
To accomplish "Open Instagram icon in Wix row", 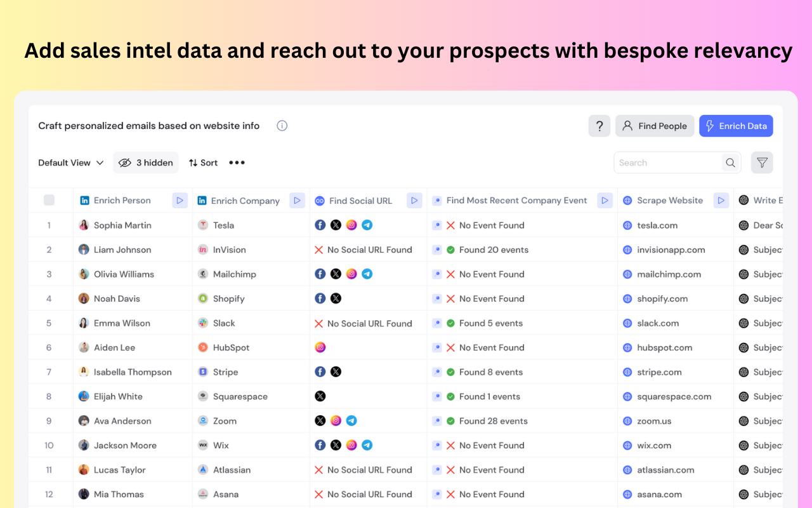I will [351, 445].
